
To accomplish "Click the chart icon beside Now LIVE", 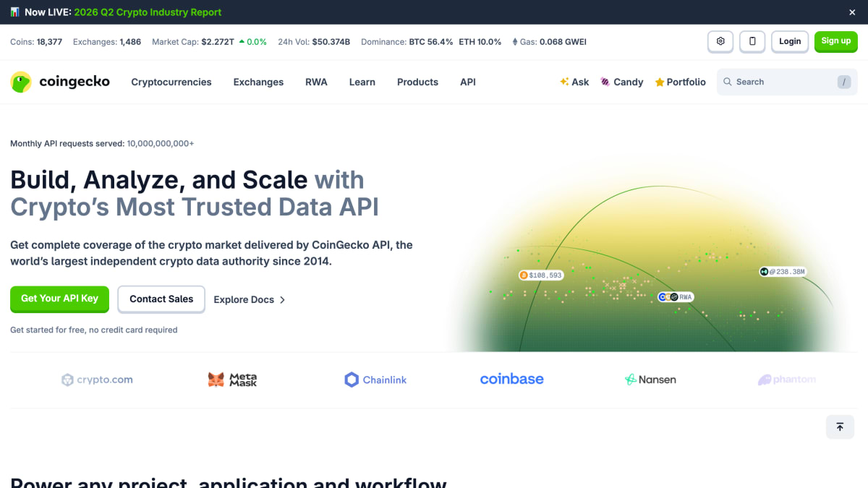I will pos(14,12).
